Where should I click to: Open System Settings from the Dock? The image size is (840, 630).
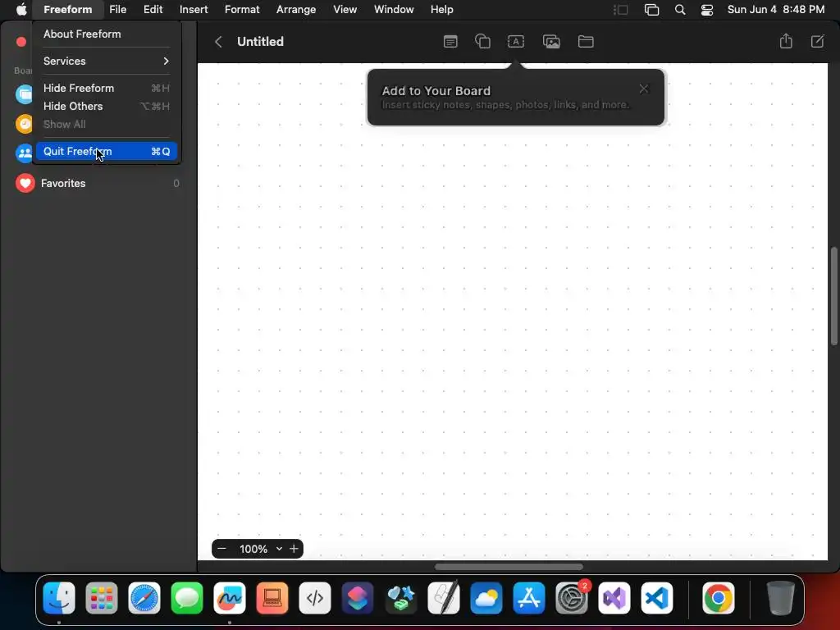(572, 598)
